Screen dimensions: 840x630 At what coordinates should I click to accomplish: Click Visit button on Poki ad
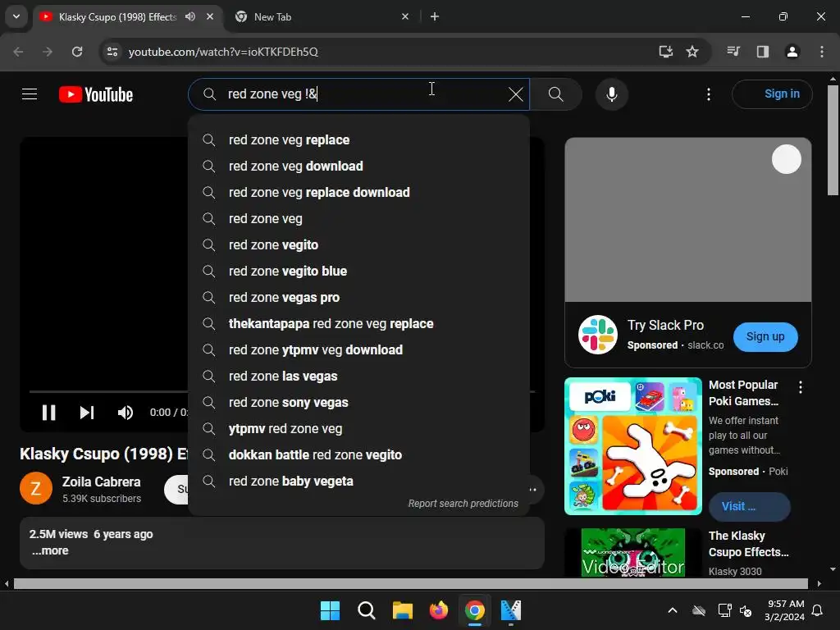749,506
